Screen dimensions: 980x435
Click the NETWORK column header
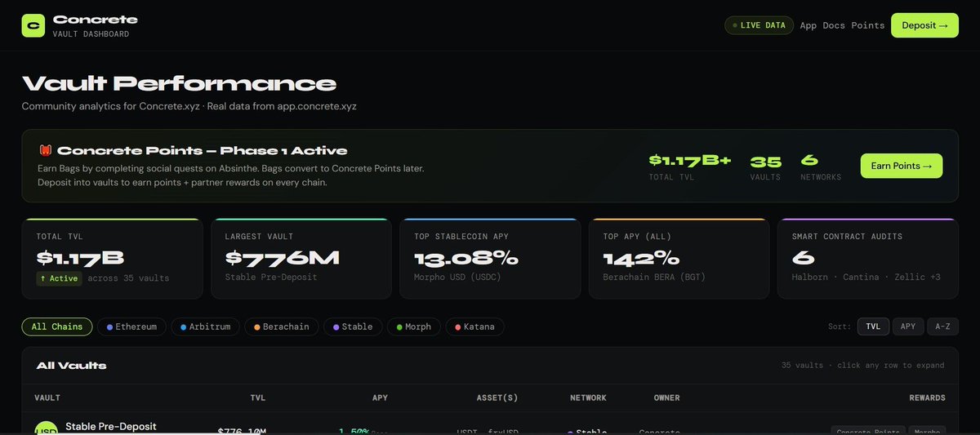click(x=588, y=398)
